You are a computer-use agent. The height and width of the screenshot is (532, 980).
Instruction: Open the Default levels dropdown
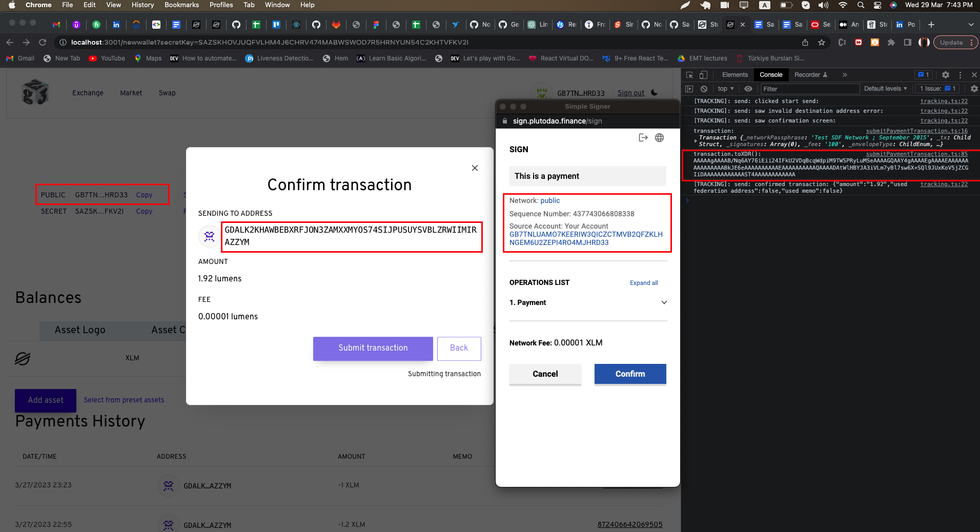tap(885, 89)
